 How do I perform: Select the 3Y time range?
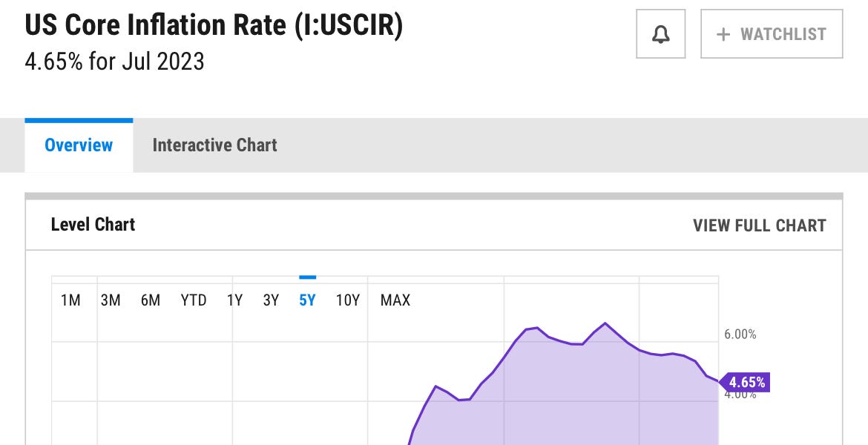(271, 300)
